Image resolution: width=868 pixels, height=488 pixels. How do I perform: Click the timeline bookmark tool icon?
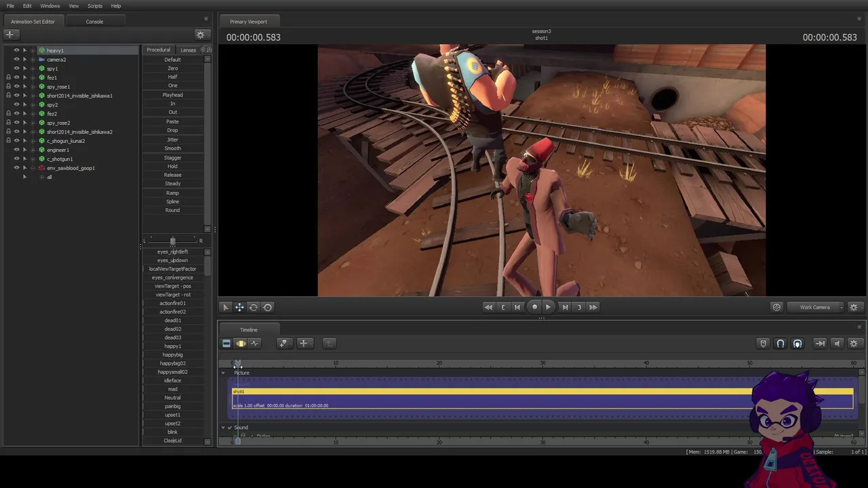pos(283,344)
